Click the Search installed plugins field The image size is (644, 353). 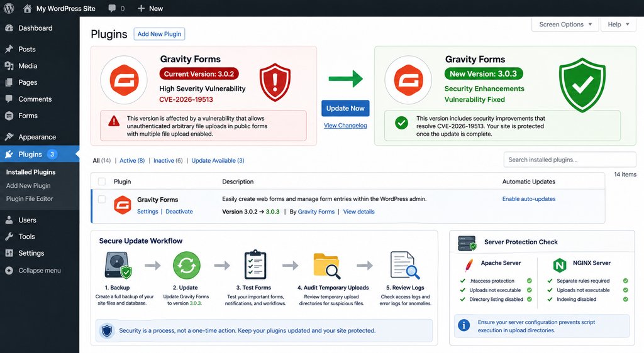pos(570,160)
